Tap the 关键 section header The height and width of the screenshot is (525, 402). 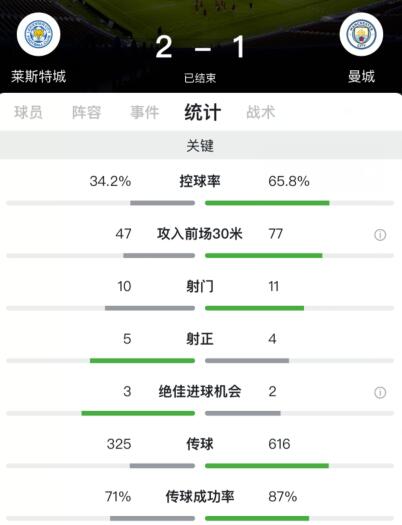(x=200, y=146)
